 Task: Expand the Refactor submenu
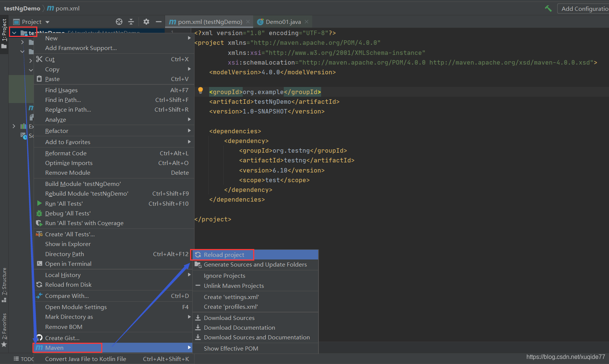(x=114, y=131)
